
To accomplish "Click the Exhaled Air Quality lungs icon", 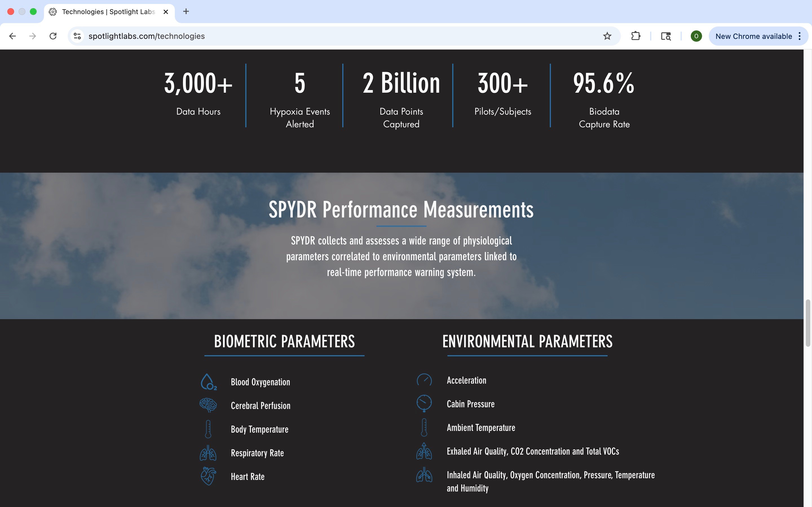I will point(424,451).
